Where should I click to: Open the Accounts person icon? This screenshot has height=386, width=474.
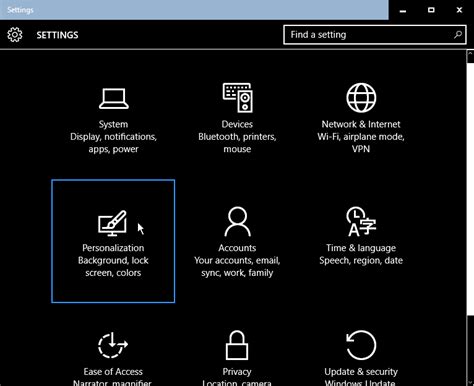pos(237,222)
